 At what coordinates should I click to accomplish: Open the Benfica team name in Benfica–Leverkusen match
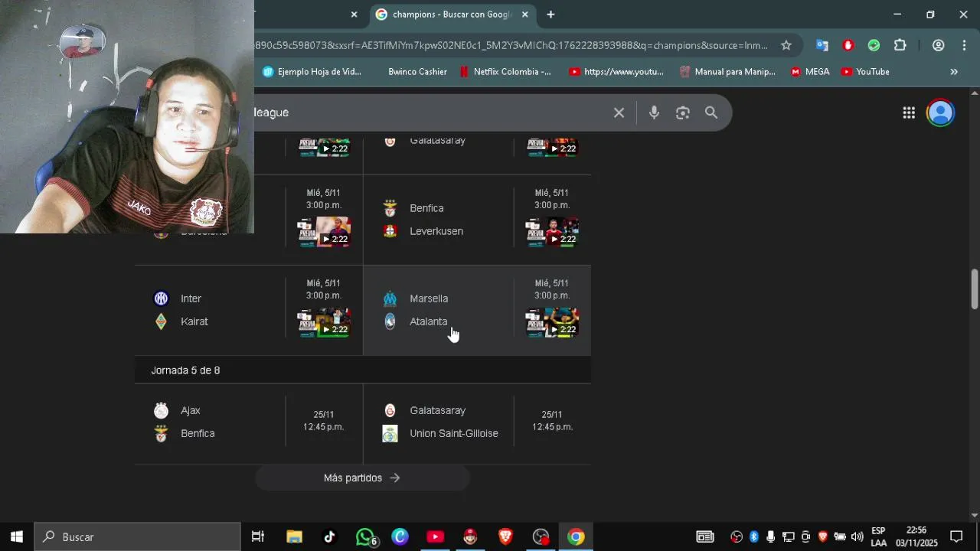(426, 208)
